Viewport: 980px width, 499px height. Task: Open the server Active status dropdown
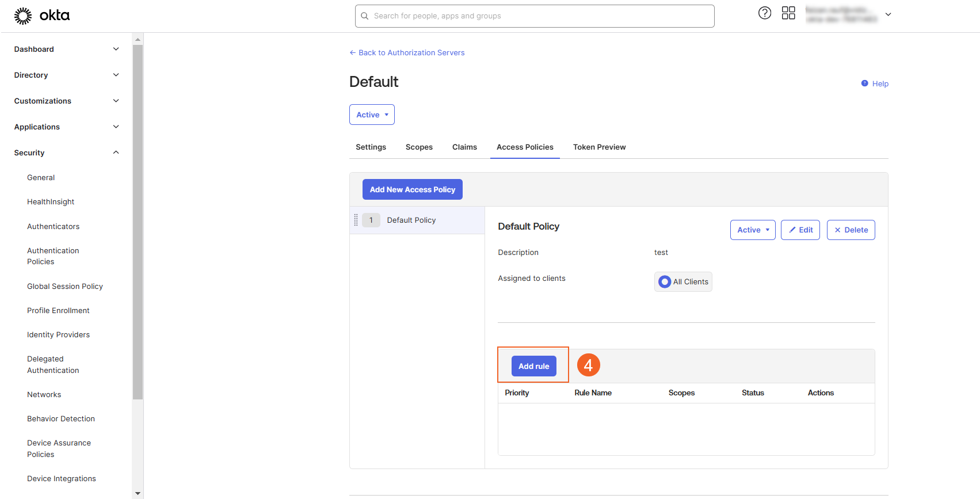372,115
